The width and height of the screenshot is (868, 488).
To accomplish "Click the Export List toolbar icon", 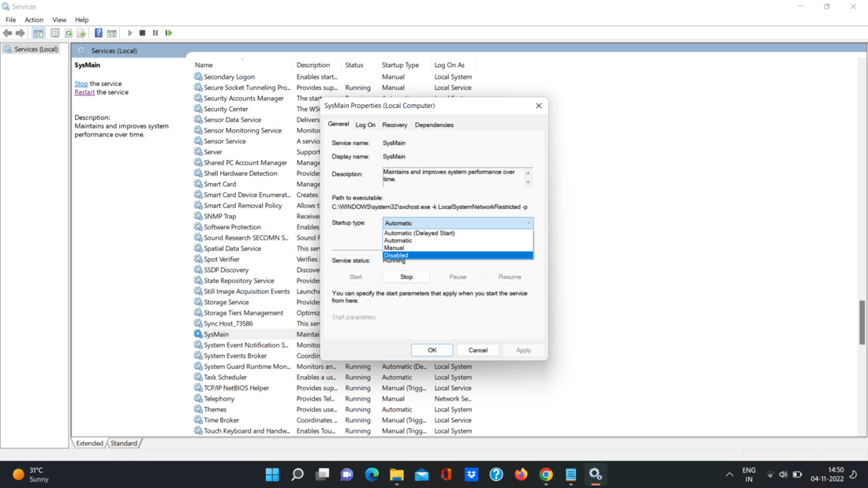I will pos(81,33).
